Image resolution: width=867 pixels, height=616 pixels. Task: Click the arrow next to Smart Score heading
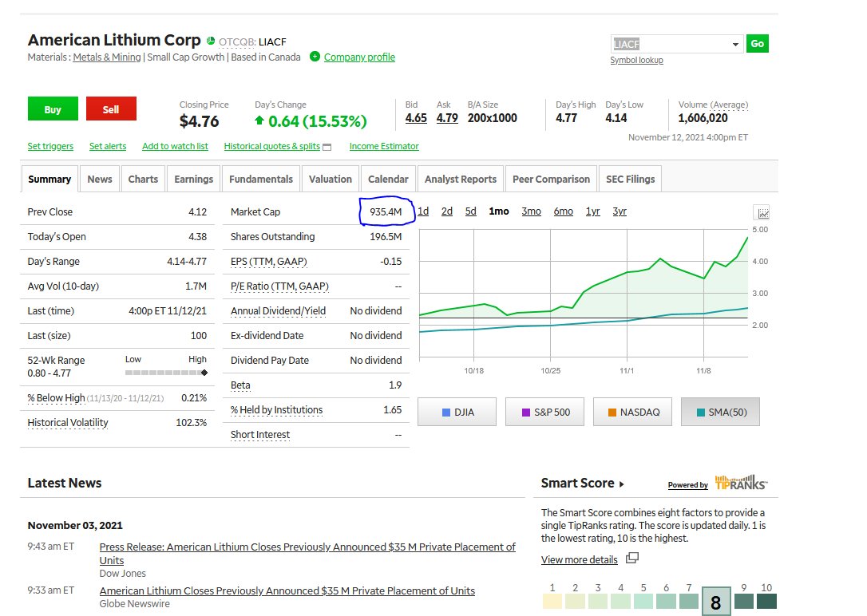click(x=621, y=484)
